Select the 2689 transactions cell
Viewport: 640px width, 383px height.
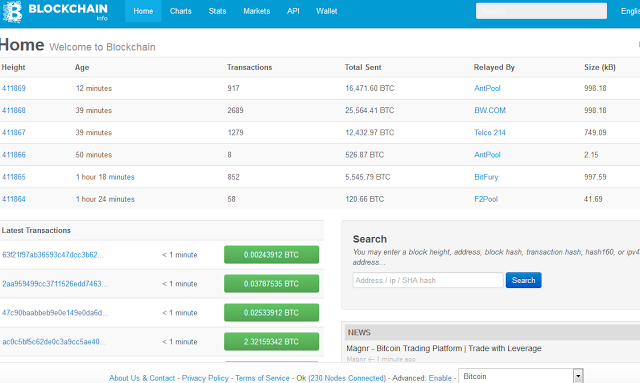(x=236, y=110)
